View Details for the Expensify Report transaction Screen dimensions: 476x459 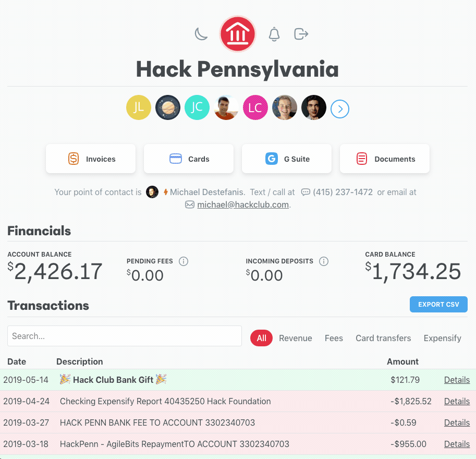[457, 401]
